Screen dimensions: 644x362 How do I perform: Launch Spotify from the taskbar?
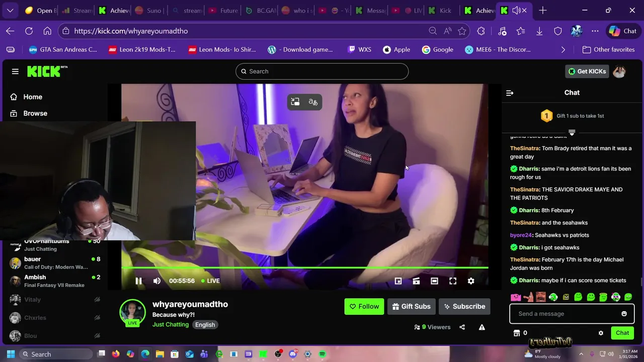coord(323,354)
